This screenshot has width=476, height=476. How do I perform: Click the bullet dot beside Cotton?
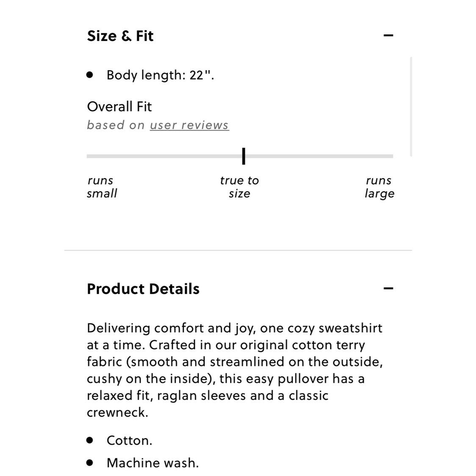coord(89,440)
